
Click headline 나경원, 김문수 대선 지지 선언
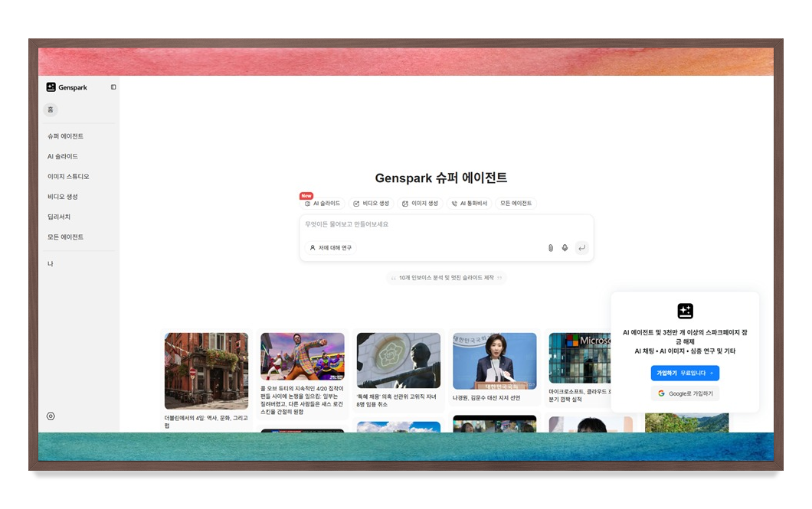pos(486,398)
